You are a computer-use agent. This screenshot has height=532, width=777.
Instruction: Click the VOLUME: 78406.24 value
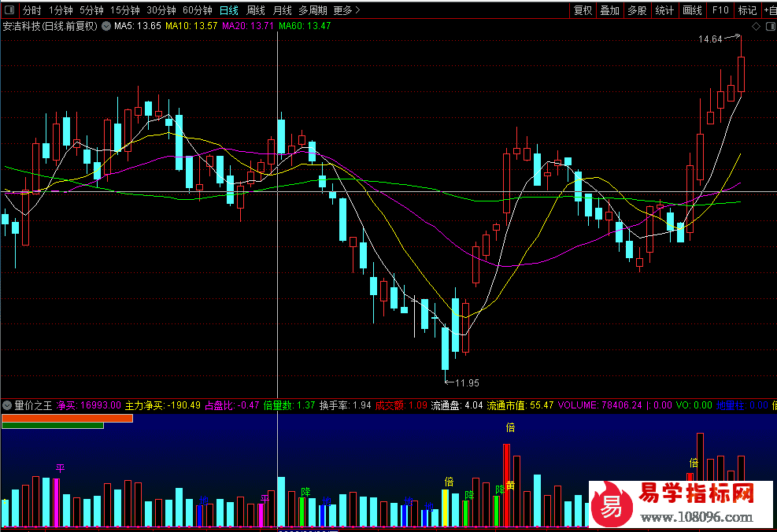tap(600, 405)
